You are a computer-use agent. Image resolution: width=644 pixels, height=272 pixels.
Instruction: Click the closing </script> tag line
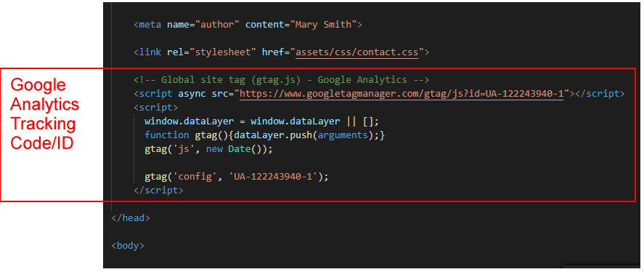(x=158, y=191)
